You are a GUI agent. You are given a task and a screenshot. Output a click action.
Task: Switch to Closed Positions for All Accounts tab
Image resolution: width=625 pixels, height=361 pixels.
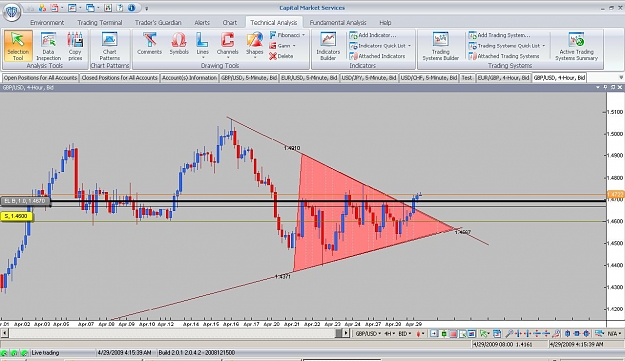[x=120, y=78]
